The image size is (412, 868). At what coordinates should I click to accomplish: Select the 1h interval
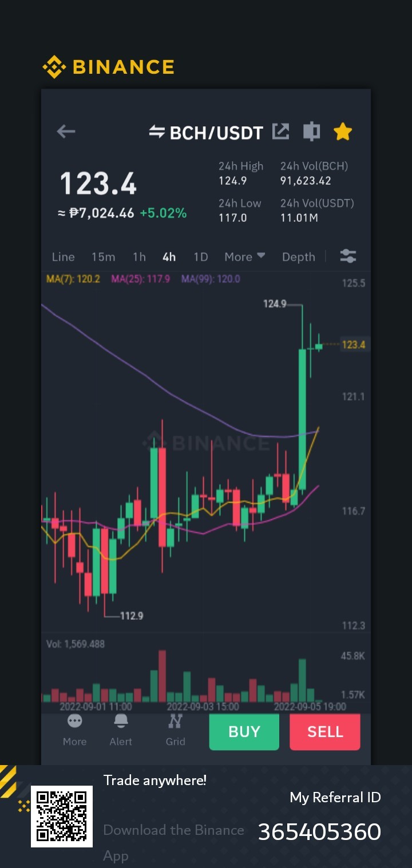pyautogui.click(x=139, y=257)
